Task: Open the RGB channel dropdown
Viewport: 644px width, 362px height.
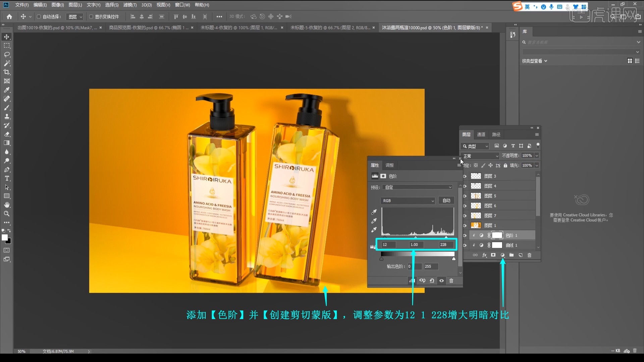Action: tap(408, 200)
